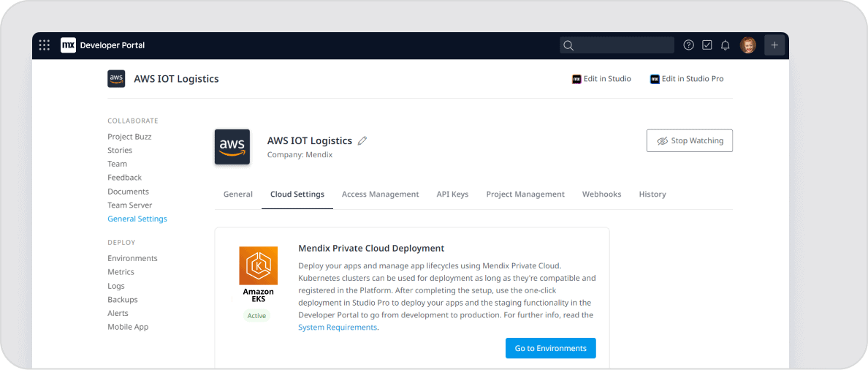Switch to the General tab

238,195
